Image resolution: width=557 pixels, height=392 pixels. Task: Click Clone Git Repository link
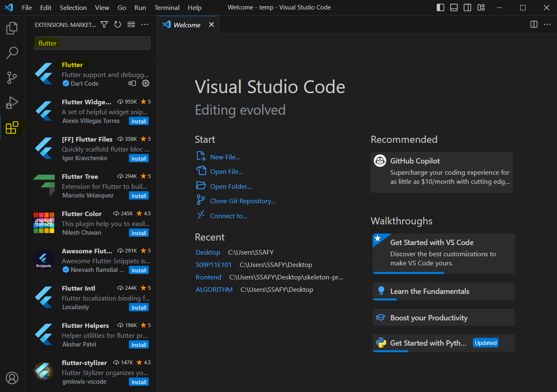point(242,201)
